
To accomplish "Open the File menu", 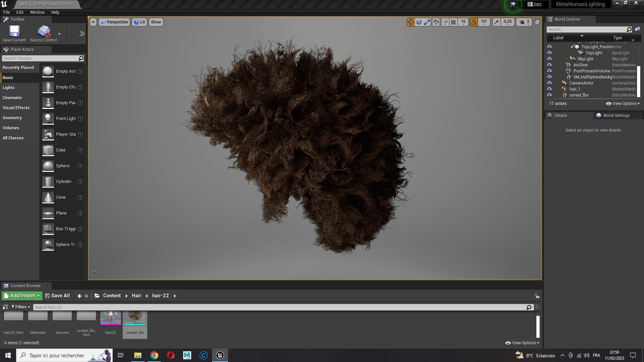I will coord(6,12).
